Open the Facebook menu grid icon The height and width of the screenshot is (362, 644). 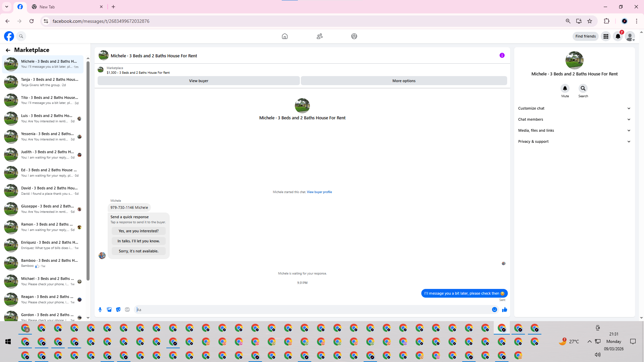pyautogui.click(x=606, y=36)
